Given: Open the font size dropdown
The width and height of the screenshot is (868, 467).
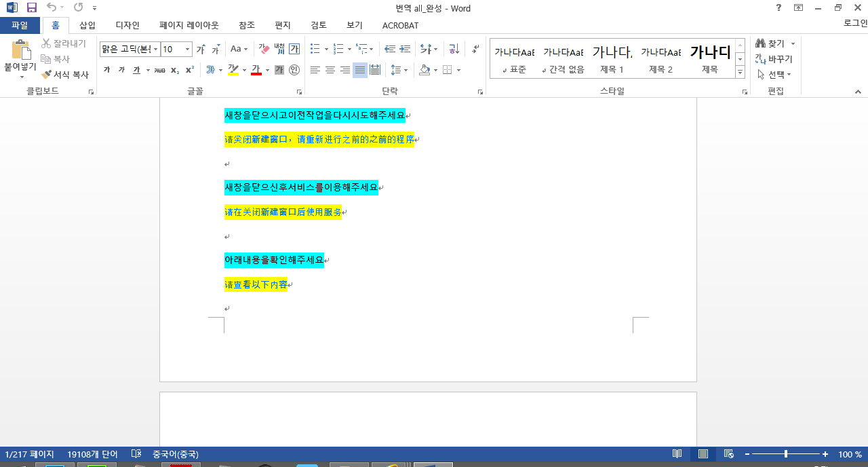Looking at the screenshot, I should [x=188, y=50].
